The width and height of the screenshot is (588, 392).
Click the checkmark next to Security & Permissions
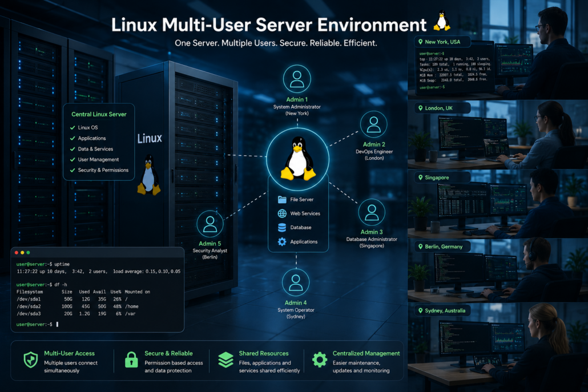coord(73,170)
